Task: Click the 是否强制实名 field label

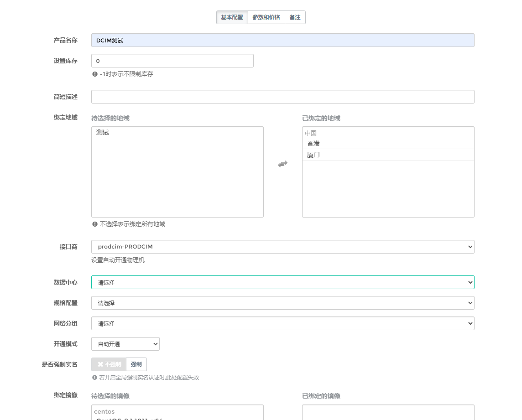Action: (x=60, y=364)
